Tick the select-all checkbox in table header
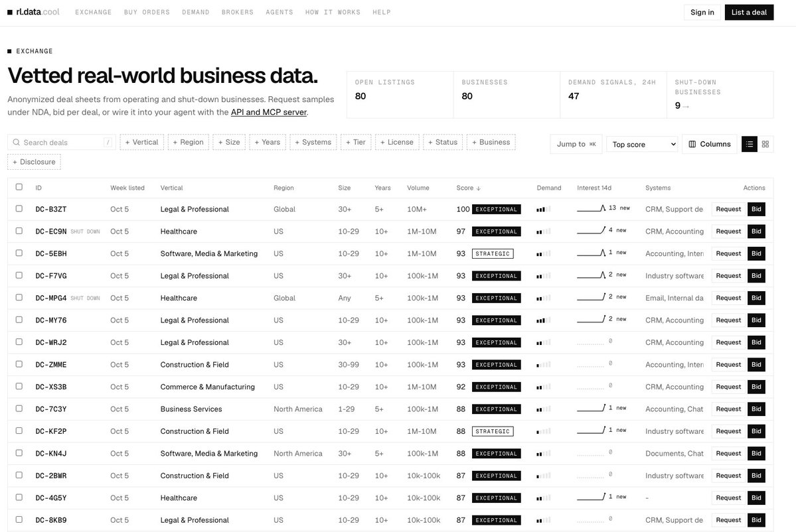This screenshot has width=796, height=532. click(19, 186)
